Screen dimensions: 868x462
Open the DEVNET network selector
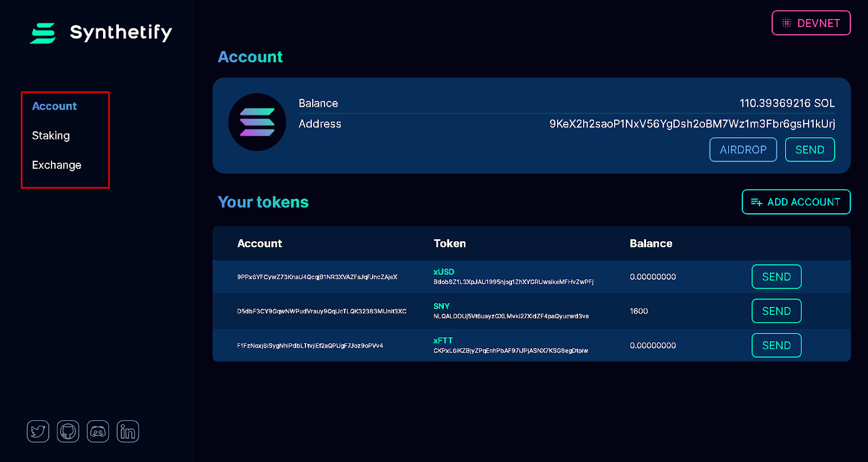click(x=811, y=23)
